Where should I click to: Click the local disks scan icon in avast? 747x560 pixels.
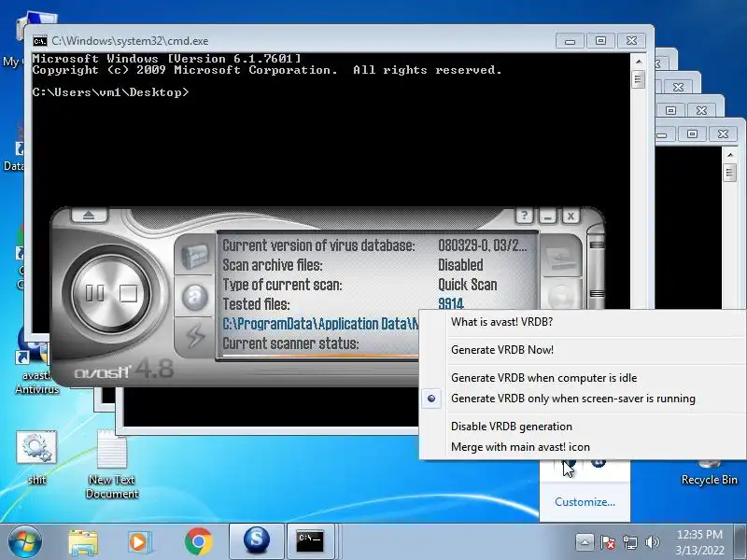[x=561, y=258]
